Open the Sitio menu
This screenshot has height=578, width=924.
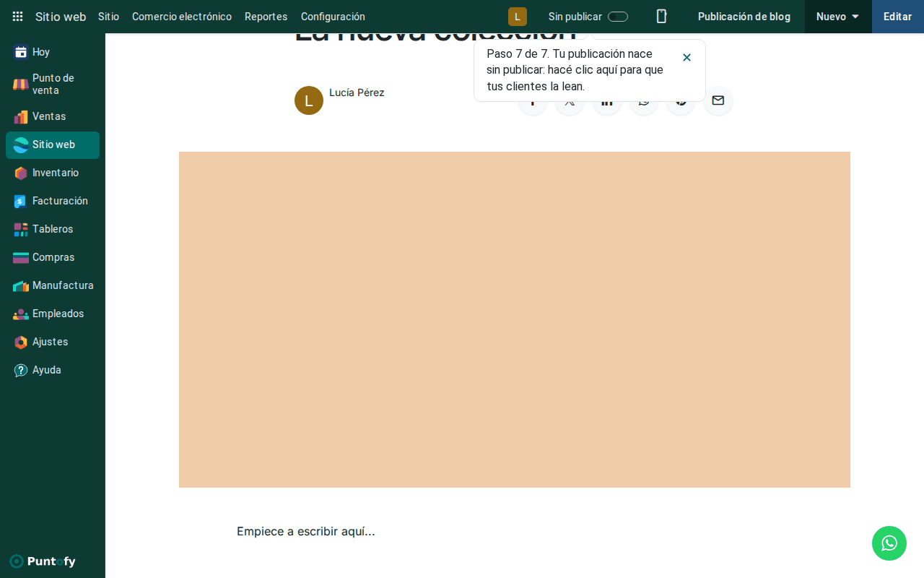tap(108, 17)
